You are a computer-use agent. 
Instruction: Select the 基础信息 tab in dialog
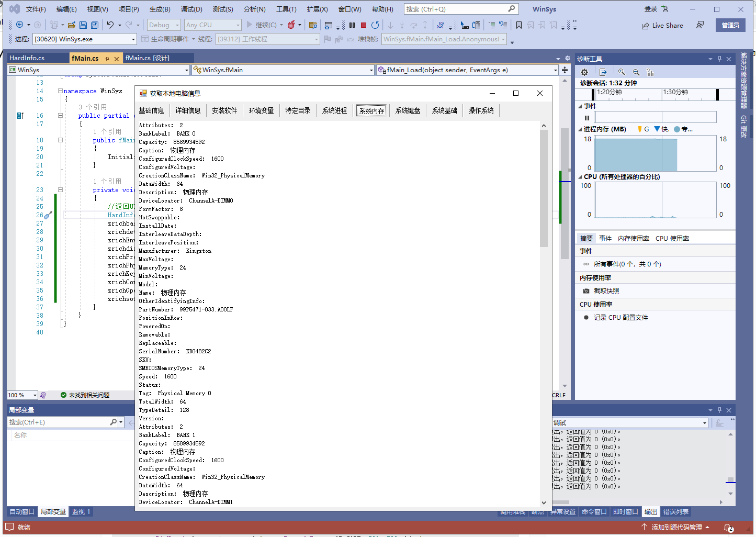point(152,110)
